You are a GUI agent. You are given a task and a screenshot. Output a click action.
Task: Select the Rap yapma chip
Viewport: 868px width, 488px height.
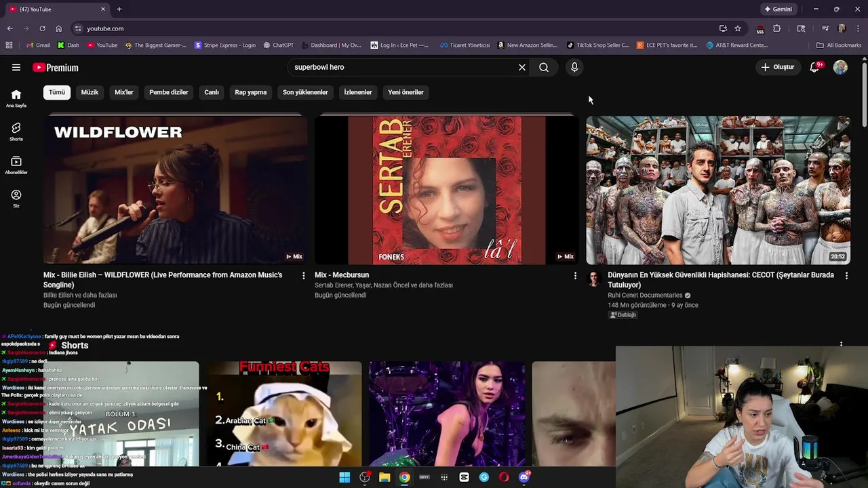[251, 92]
